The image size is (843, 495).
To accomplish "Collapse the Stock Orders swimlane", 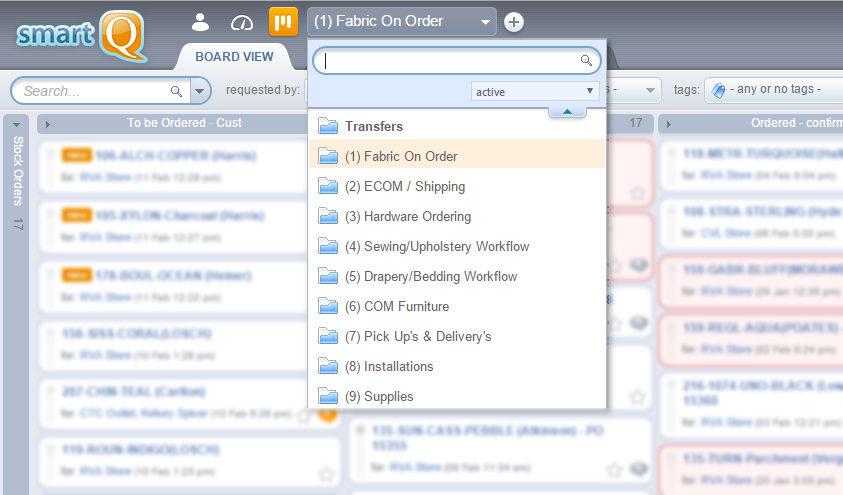I will (x=16, y=124).
